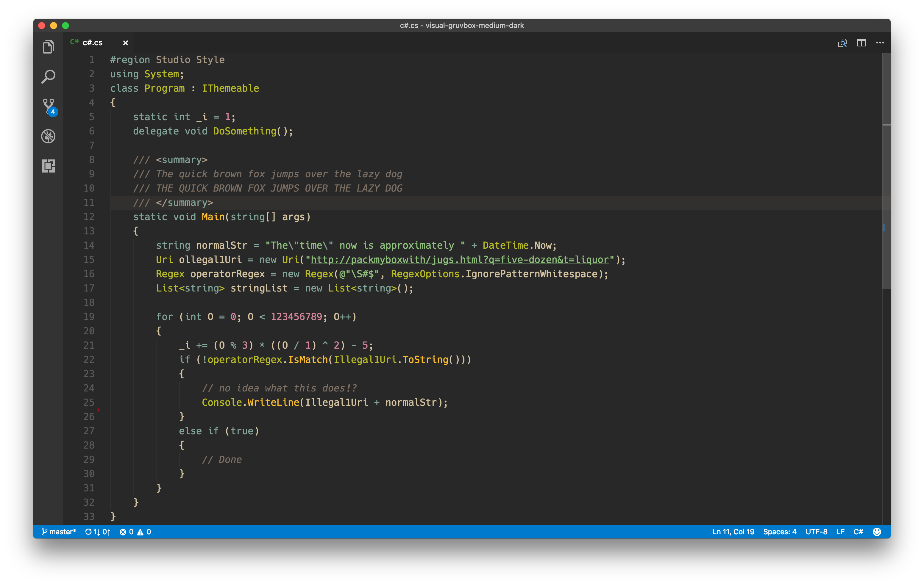Select the C# language mode
The height and width of the screenshot is (586, 924).
[x=859, y=532]
